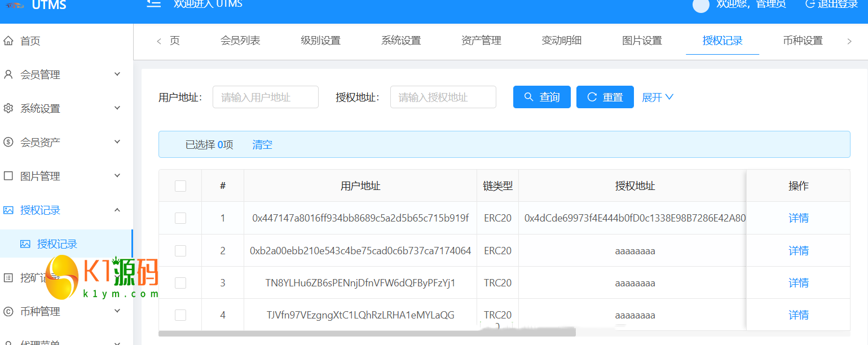Click TRC20 chain type in row 3
The height and width of the screenshot is (345, 868).
[x=498, y=283]
